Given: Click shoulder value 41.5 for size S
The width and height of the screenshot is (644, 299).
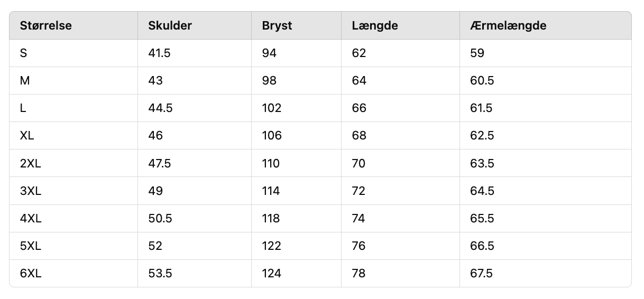Looking at the screenshot, I should click(159, 53).
